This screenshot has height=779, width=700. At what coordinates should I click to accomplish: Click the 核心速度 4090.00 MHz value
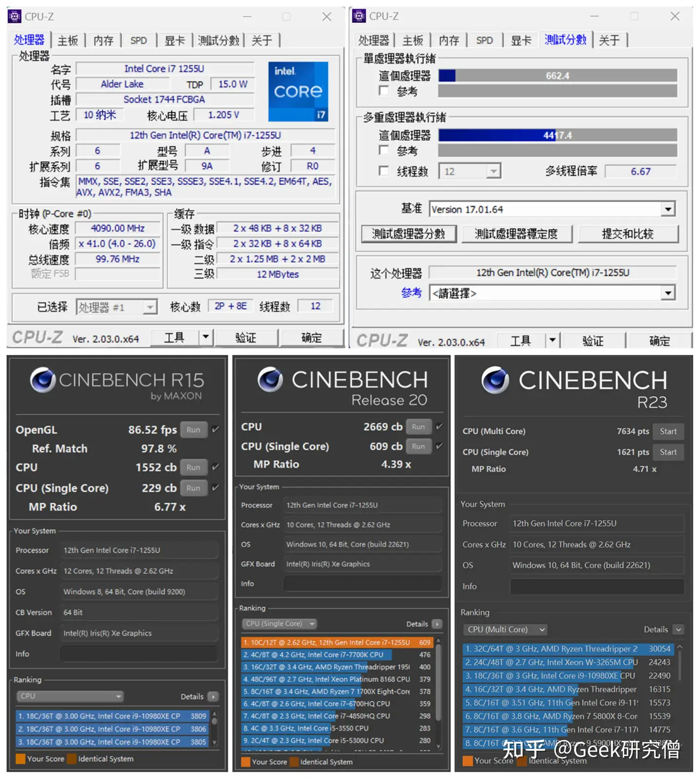tap(118, 228)
